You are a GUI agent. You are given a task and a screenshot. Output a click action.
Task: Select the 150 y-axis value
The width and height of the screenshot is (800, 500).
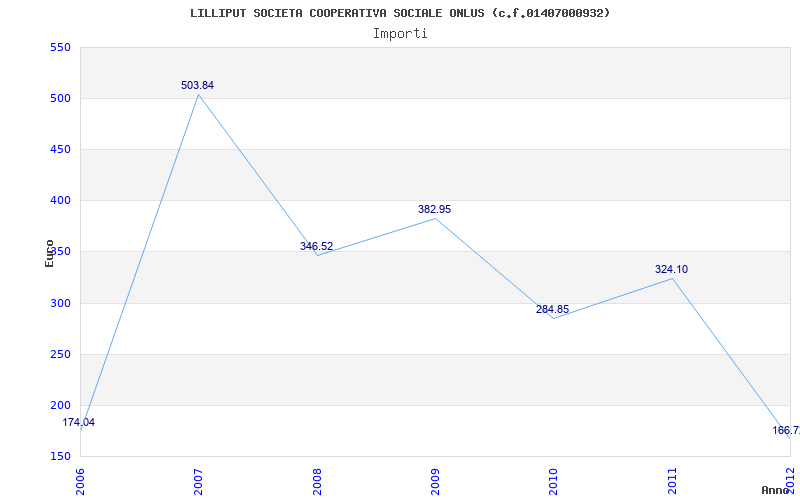(60, 456)
